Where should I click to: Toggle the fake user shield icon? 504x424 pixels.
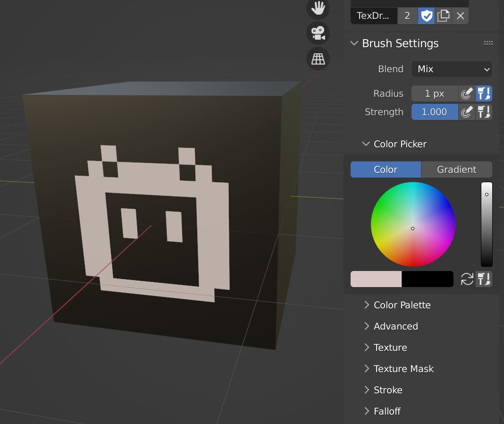[x=426, y=16]
